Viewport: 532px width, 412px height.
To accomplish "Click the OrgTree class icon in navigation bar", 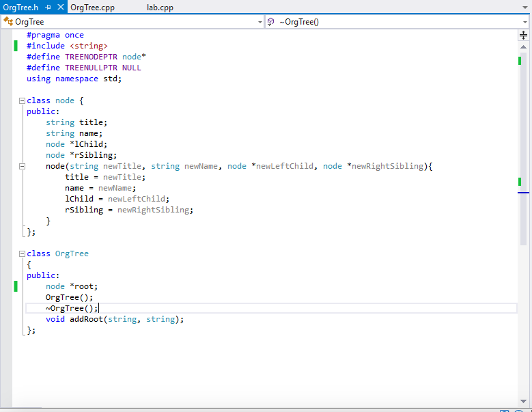I will click(8, 22).
